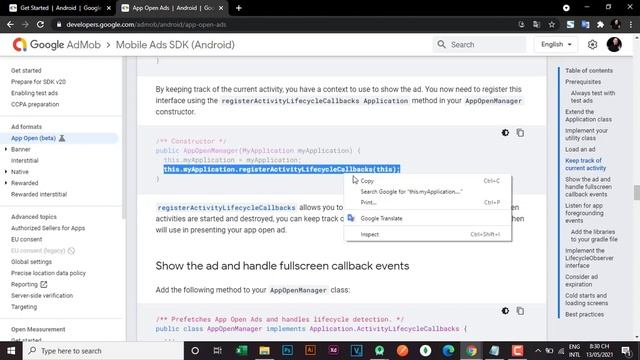
Task: Click the Windows taskbar search box
Action: pos(103,351)
